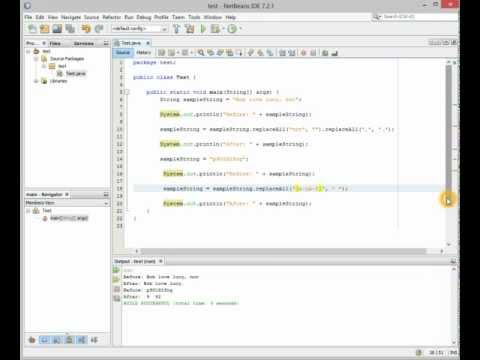Screen dimensions: 480x360
Task: Click the New File toolbar icon
Action: point(32,29)
